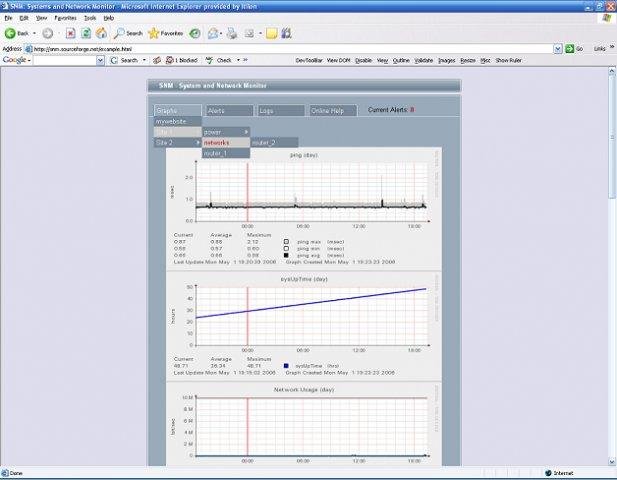Click the Mail envelope toolbar icon
Image resolution: width=617 pixels, height=480 pixels.
pos(213,33)
